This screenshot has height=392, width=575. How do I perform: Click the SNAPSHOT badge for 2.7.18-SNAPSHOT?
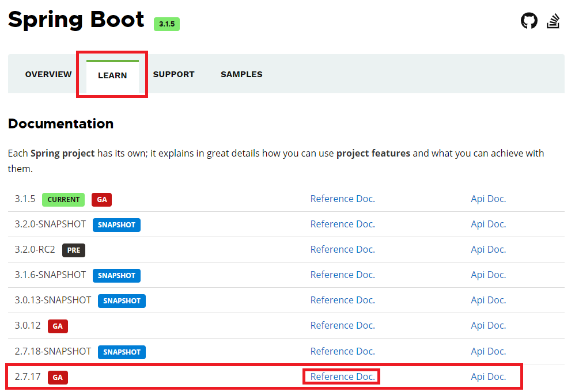[x=122, y=352]
